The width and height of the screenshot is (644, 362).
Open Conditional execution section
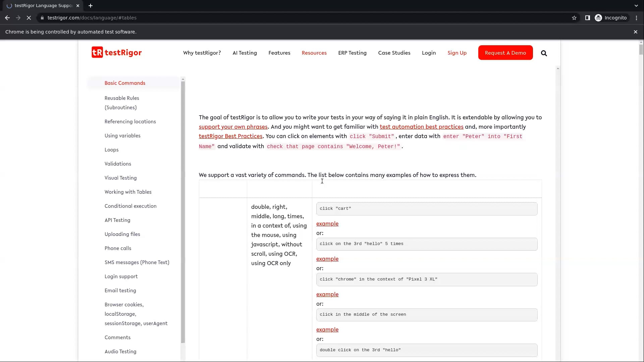click(x=130, y=206)
